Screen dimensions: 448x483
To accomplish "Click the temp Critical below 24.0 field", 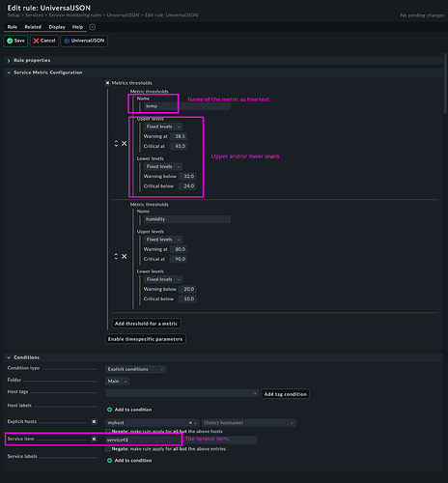I will tap(187, 186).
